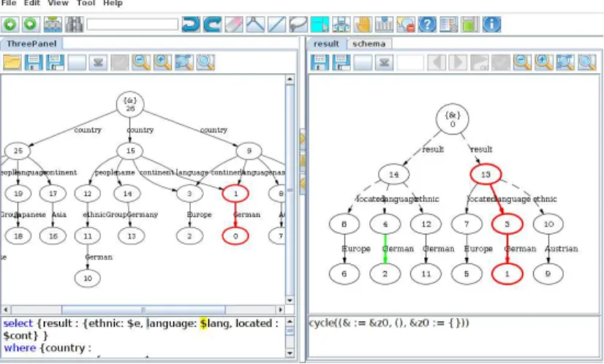Click left graph horizontal scrollbar's left arrow

pos(6,309)
